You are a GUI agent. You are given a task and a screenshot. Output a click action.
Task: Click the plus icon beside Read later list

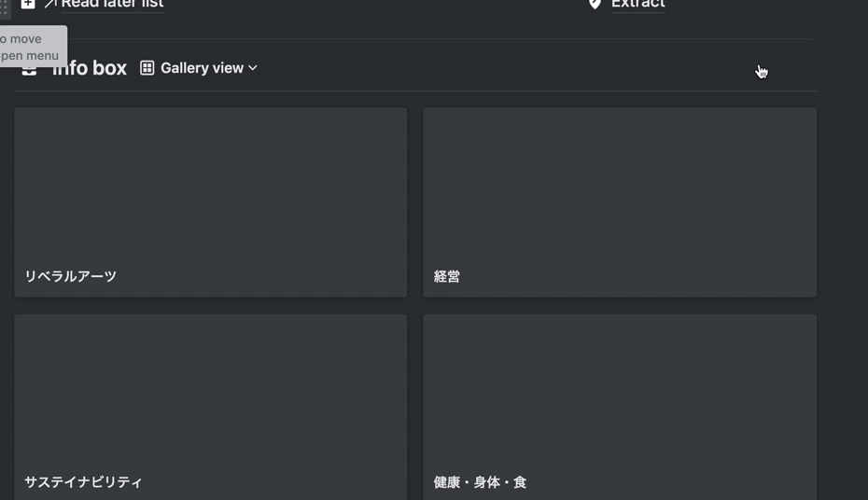(28, 4)
